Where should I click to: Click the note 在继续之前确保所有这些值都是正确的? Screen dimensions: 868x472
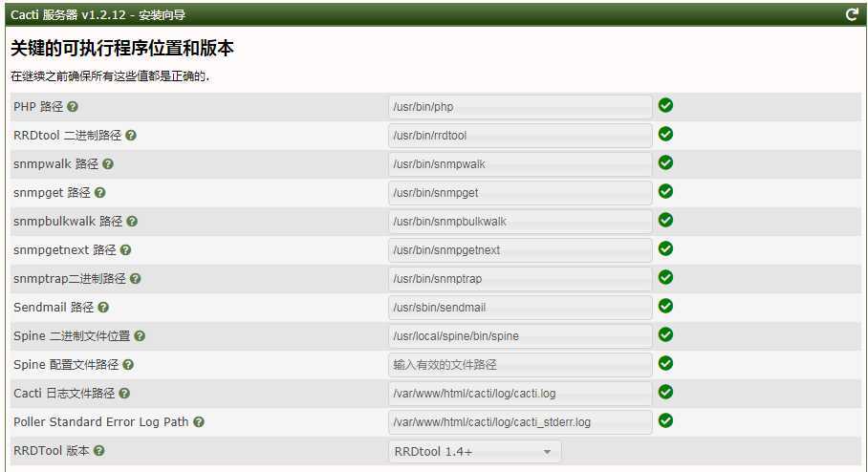[x=110, y=76]
